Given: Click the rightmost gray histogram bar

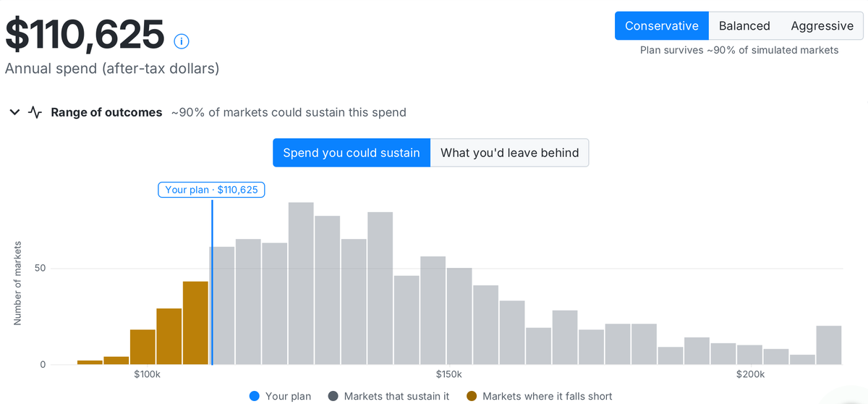Looking at the screenshot, I should 829,345.
